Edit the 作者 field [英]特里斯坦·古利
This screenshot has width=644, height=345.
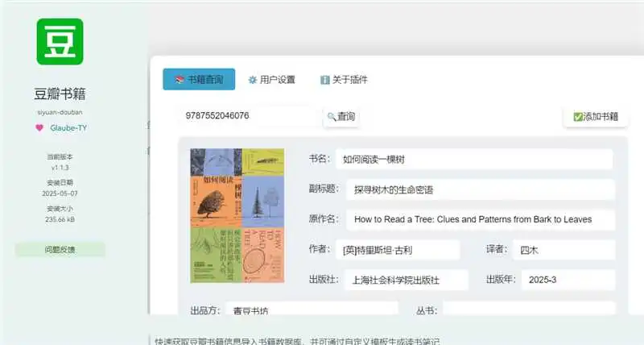click(x=398, y=250)
